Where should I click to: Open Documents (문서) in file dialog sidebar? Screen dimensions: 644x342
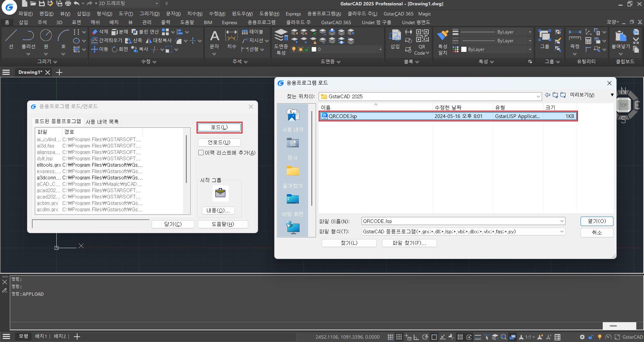coord(293,149)
